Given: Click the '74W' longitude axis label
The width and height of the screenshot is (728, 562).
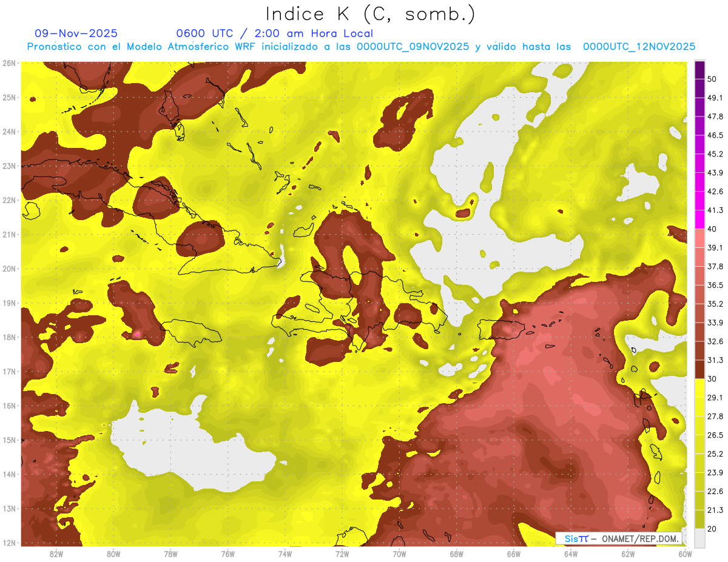Looking at the screenshot, I should (x=285, y=554).
